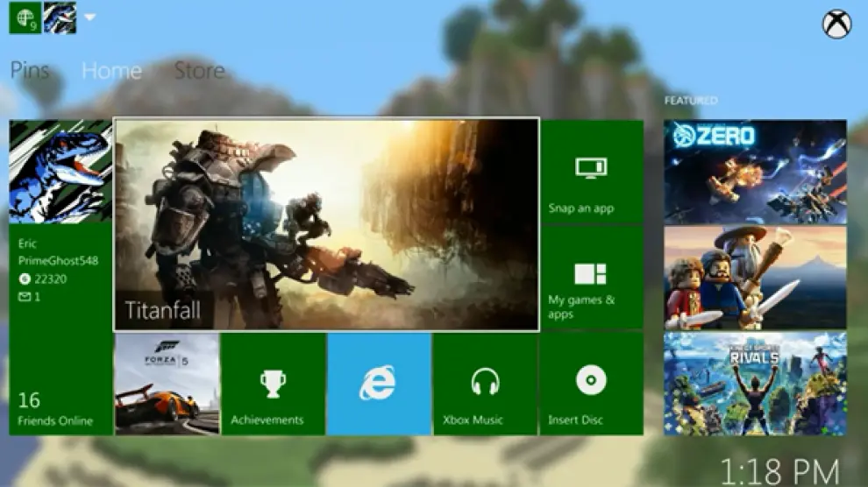The height and width of the screenshot is (487, 868).
Task: Open the Achievements trophy tile
Action: (273, 384)
